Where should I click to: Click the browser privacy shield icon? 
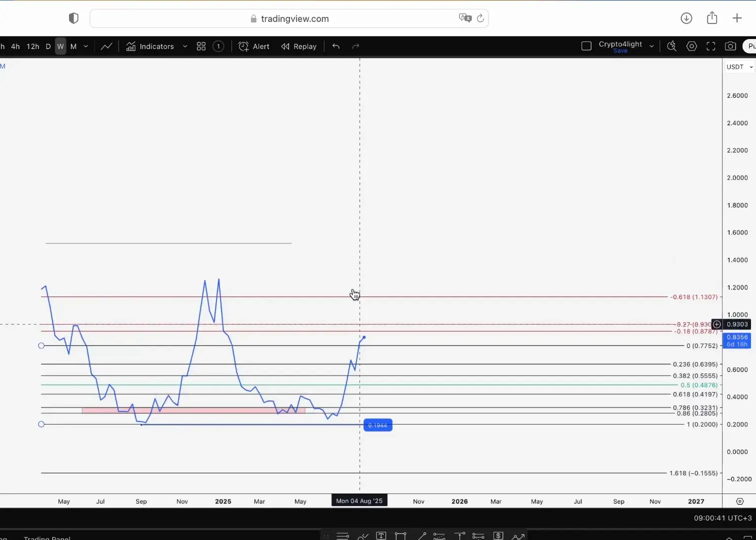tap(73, 18)
